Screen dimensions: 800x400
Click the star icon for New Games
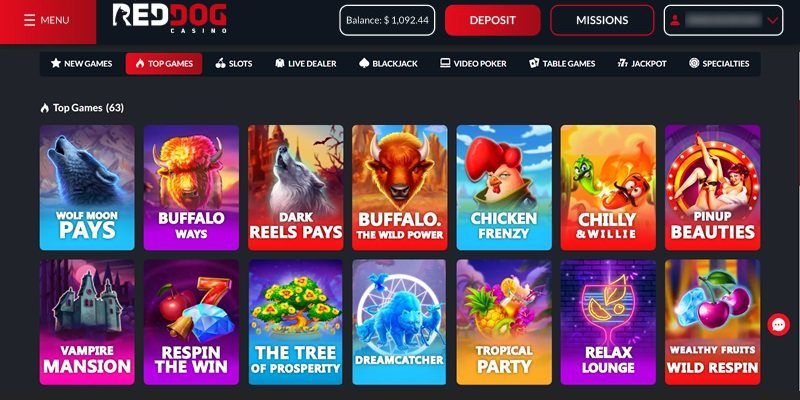[56, 63]
